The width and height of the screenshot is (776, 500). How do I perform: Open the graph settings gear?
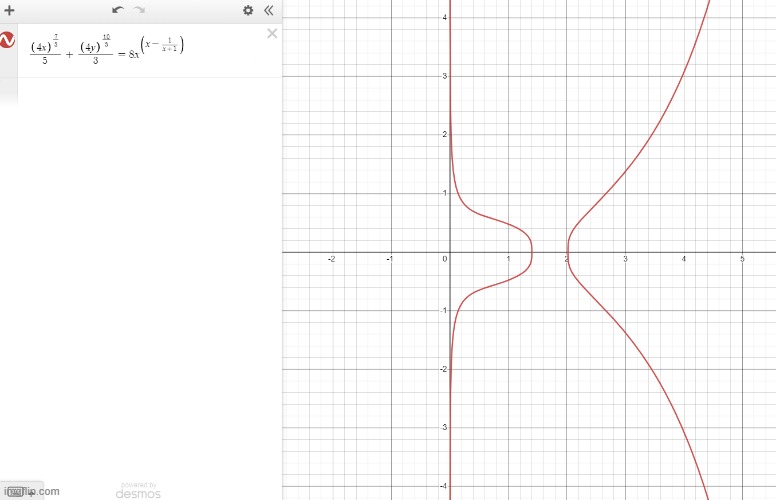click(x=248, y=10)
